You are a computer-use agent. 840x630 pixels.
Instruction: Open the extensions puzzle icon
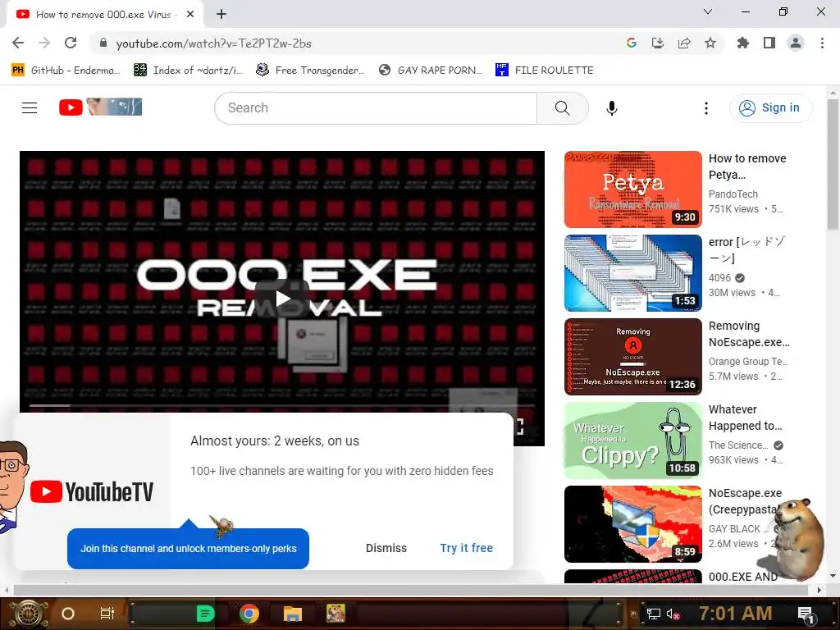(742, 43)
